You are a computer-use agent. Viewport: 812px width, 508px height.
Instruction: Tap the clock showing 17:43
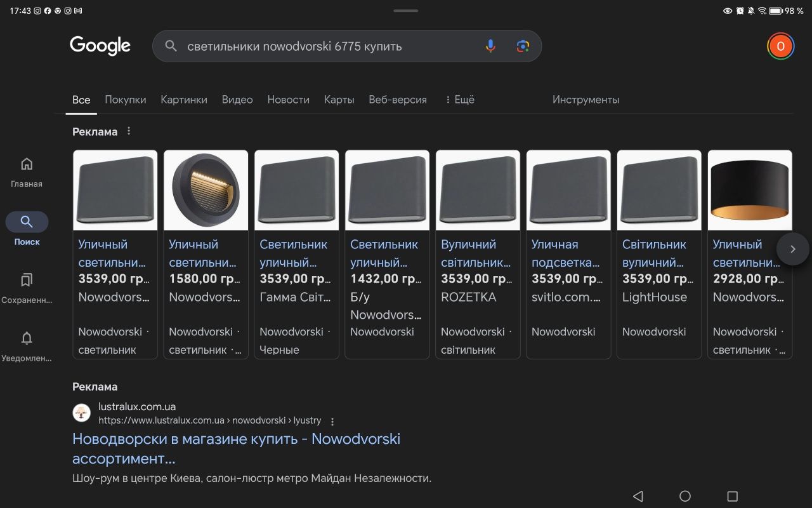[20, 11]
